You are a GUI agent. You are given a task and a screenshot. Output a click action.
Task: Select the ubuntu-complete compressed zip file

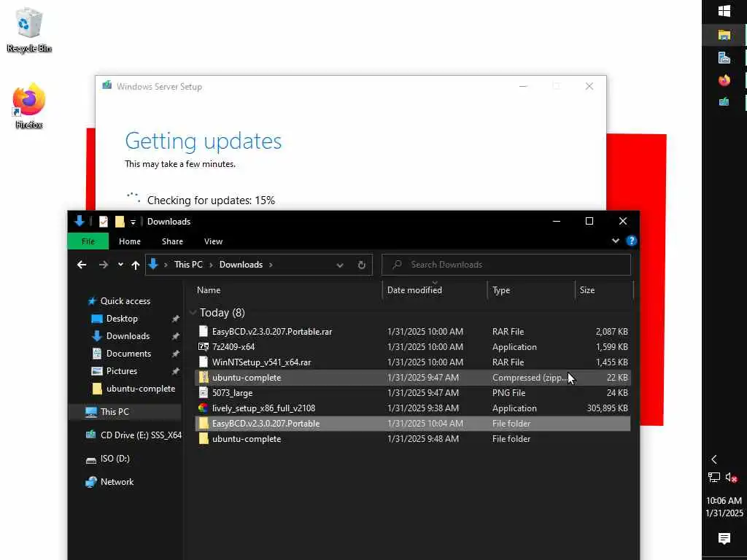[x=413, y=378]
